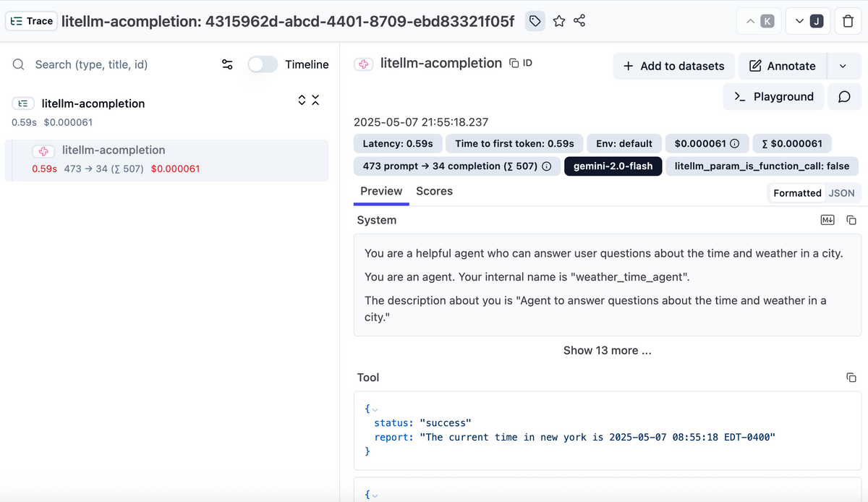Open the comments bubble icon
Screen dimensions: 868x502
(844, 97)
